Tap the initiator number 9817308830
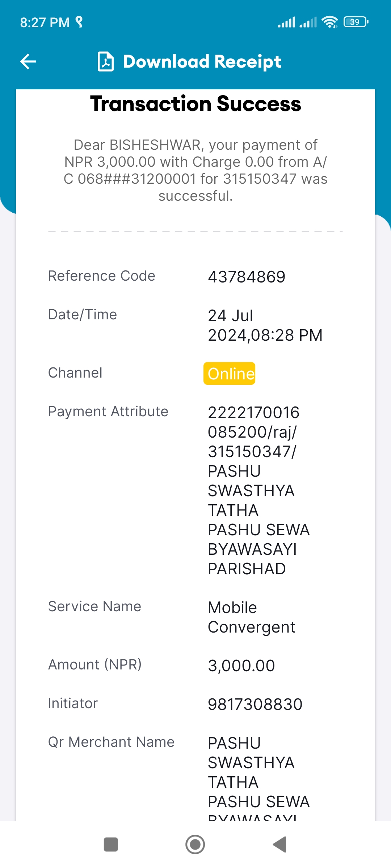The width and height of the screenshot is (391, 868). [255, 705]
